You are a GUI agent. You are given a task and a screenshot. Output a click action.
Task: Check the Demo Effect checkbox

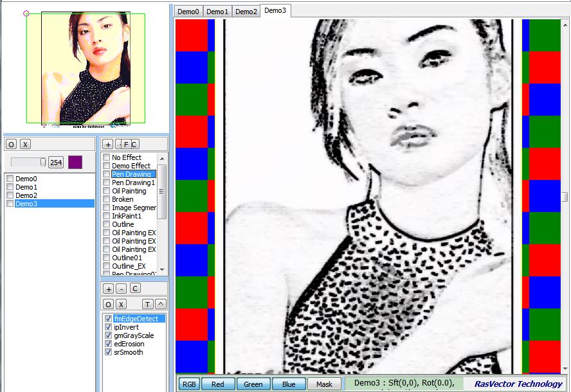point(106,166)
